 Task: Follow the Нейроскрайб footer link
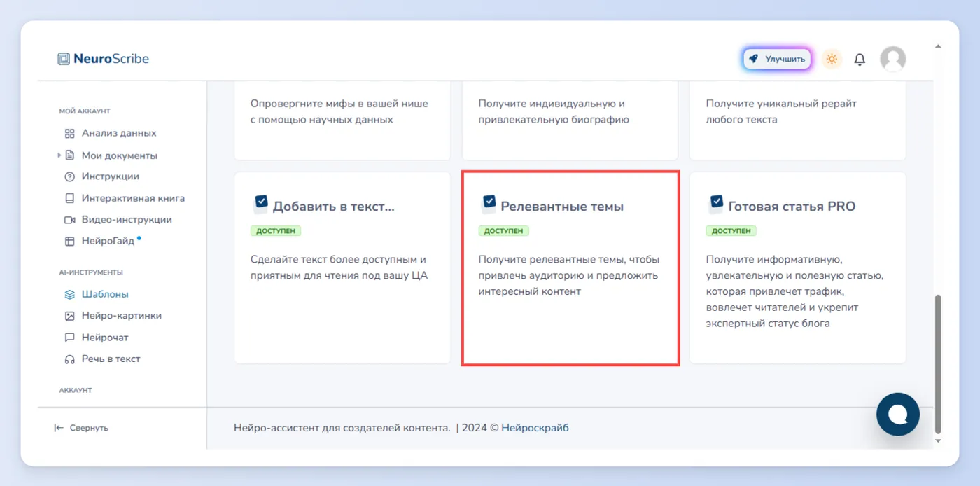click(535, 428)
